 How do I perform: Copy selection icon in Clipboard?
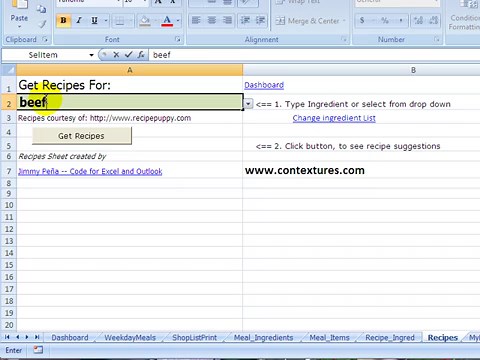41,10
